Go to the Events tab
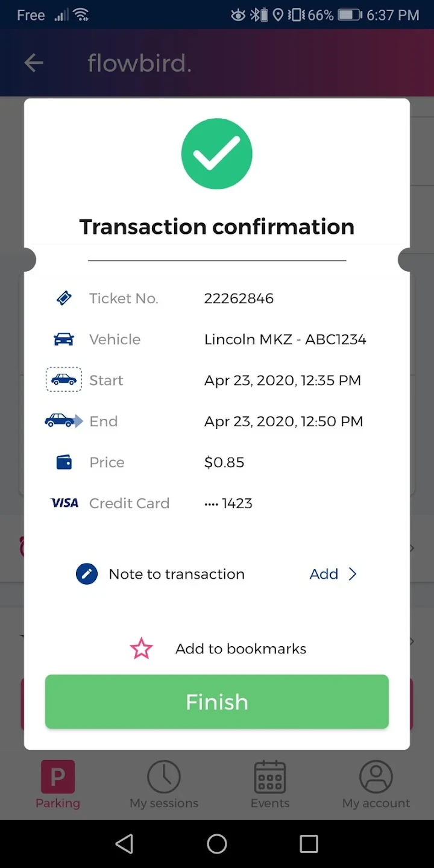 point(270,785)
